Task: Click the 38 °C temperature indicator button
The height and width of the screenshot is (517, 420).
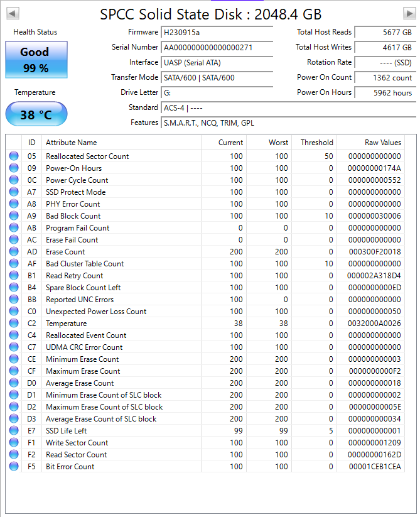Action: coord(36,115)
